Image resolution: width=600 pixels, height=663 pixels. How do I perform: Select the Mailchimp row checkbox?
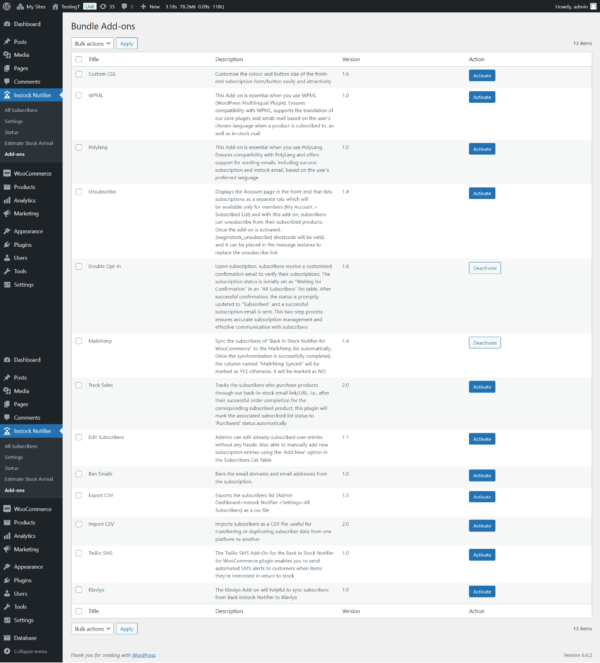[x=79, y=341]
